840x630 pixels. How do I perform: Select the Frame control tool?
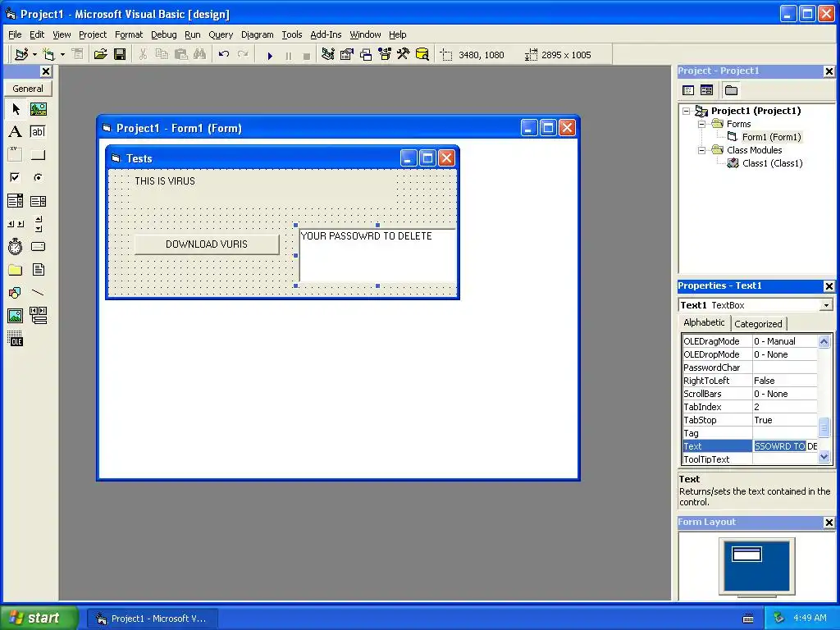[16, 155]
